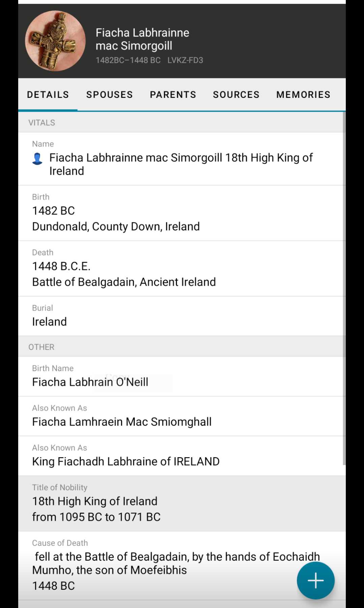The height and width of the screenshot is (608, 364).
Task: Switch to the Spouses tab
Action: click(x=110, y=94)
